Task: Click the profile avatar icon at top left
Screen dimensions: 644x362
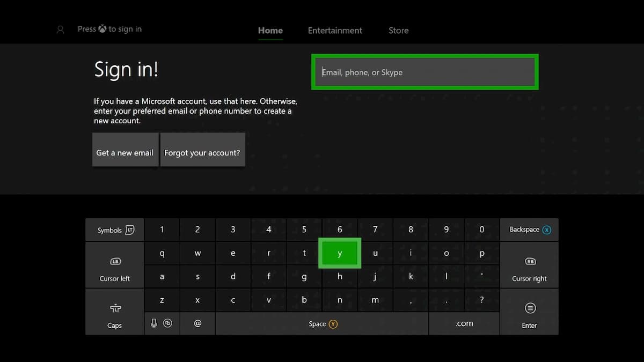Action: 60,30
